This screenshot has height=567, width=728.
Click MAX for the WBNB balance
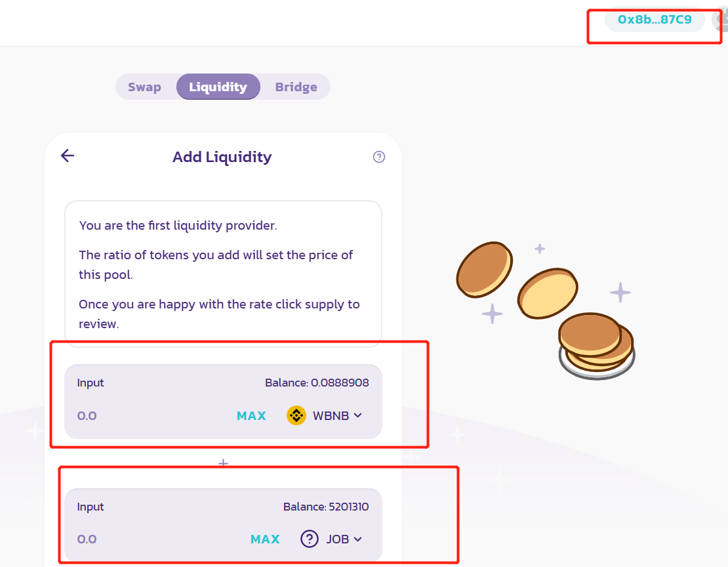point(251,415)
